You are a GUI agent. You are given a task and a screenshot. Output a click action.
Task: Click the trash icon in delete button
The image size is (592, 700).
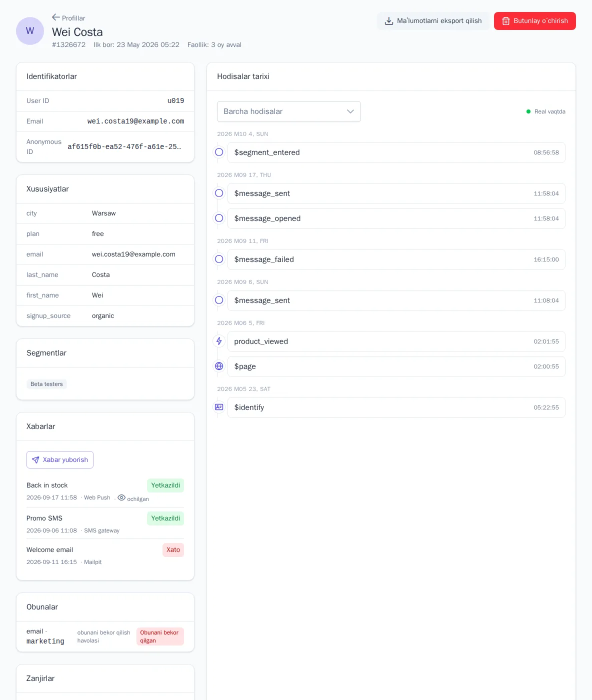pos(505,21)
